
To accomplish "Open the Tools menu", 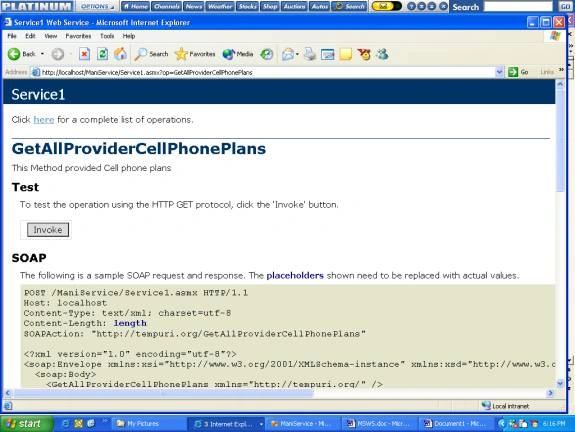I will point(107,36).
